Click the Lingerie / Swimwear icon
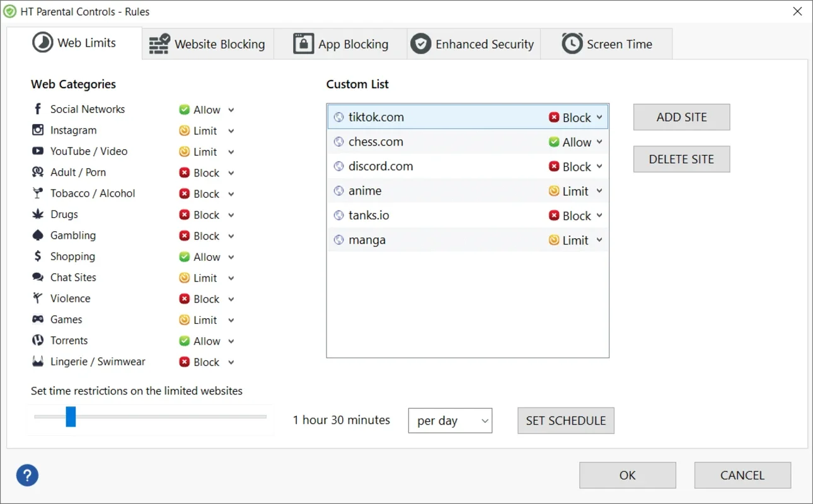 pos(38,362)
